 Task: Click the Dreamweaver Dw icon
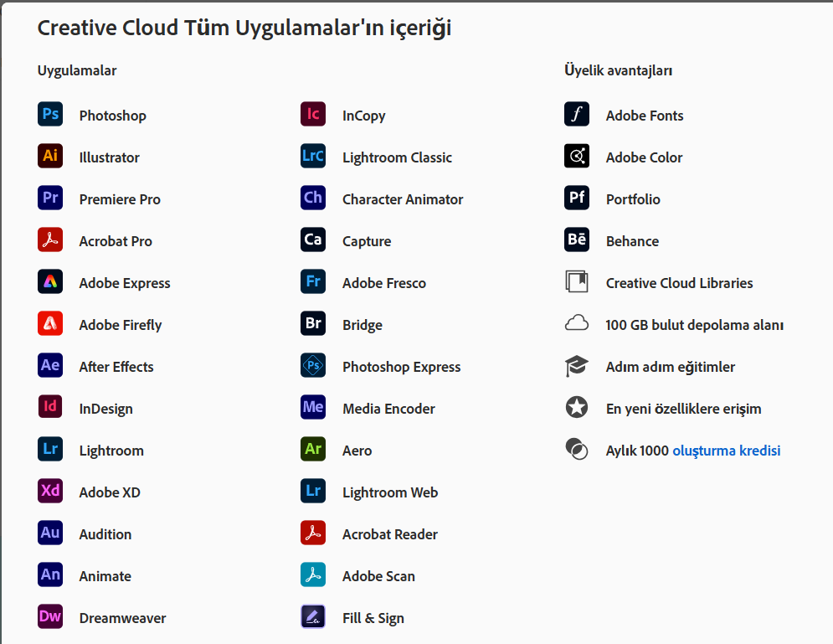coord(50,616)
